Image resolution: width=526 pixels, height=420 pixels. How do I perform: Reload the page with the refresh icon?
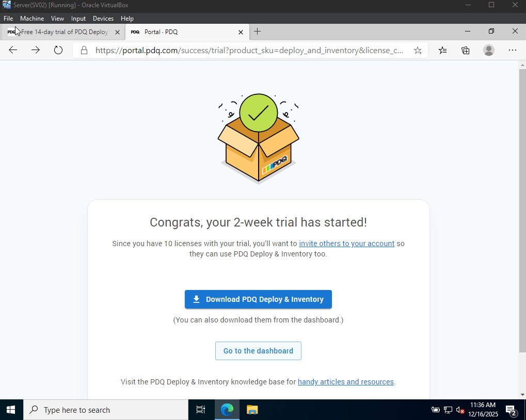tap(58, 50)
